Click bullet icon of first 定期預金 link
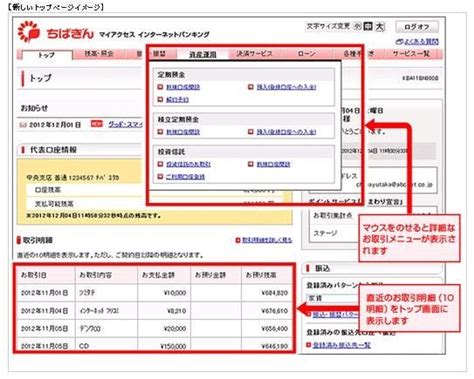 coord(160,87)
